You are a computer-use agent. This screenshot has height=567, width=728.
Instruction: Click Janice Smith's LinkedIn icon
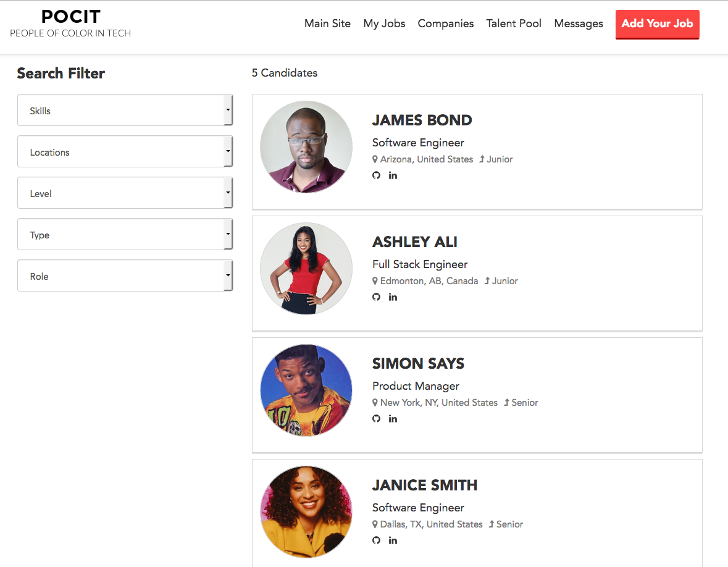point(393,540)
